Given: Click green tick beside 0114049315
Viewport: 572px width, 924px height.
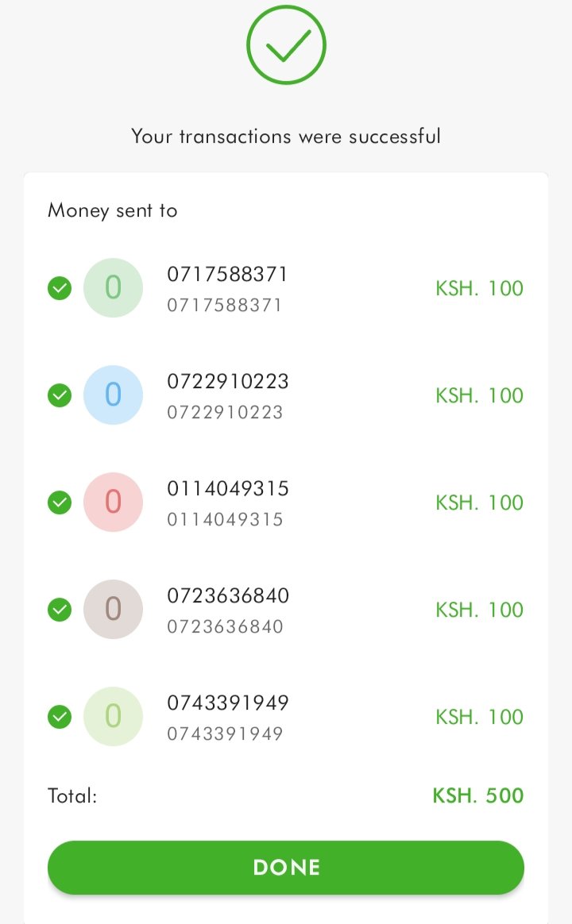Looking at the screenshot, I should point(60,502).
